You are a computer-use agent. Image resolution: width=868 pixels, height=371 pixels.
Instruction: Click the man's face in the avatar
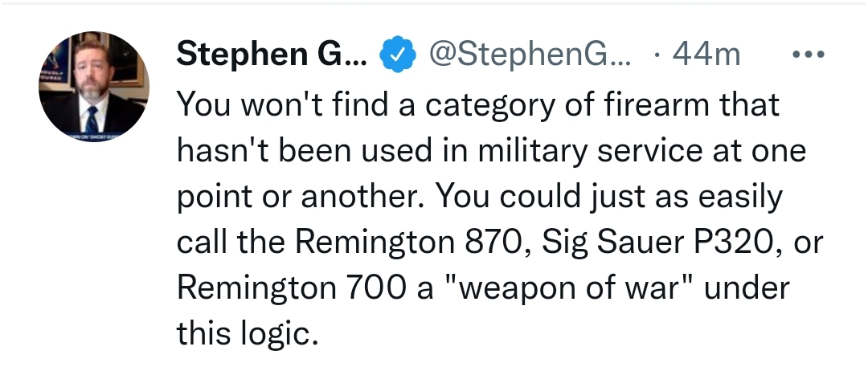point(92,72)
